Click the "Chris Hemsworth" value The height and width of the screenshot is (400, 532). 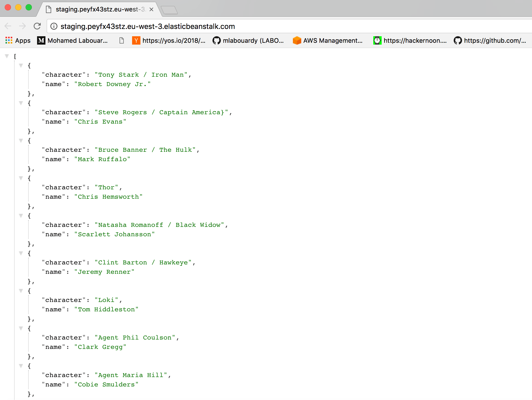click(x=108, y=197)
